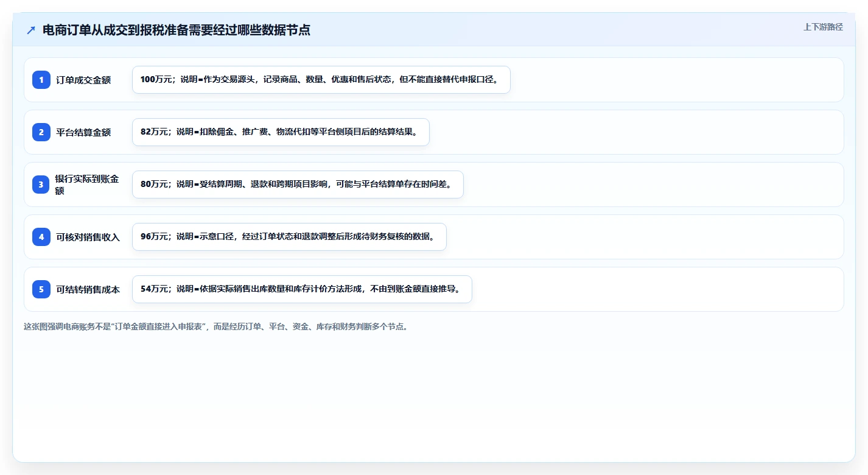Select step badge number 2

(x=41, y=132)
